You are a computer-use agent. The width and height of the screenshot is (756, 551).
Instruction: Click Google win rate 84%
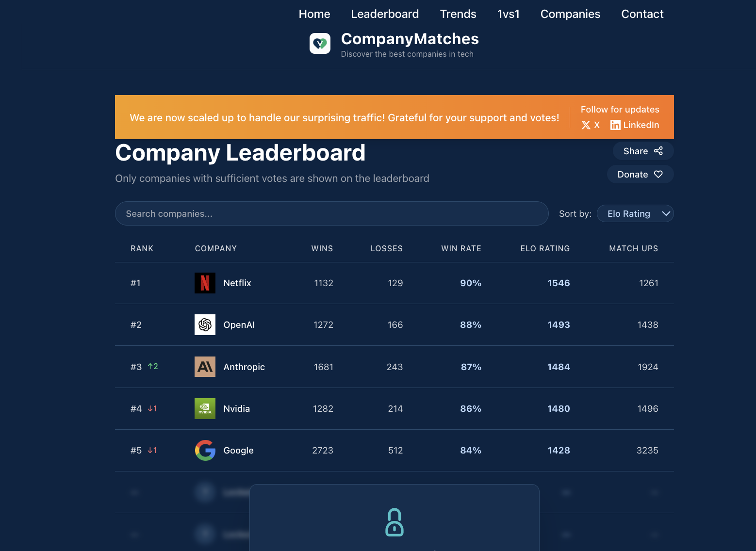tap(471, 450)
